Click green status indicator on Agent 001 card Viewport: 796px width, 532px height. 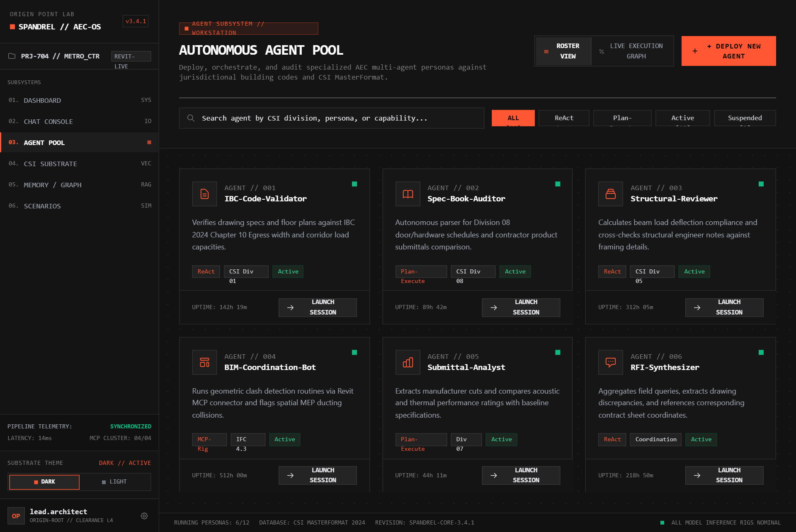pos(354,184)
